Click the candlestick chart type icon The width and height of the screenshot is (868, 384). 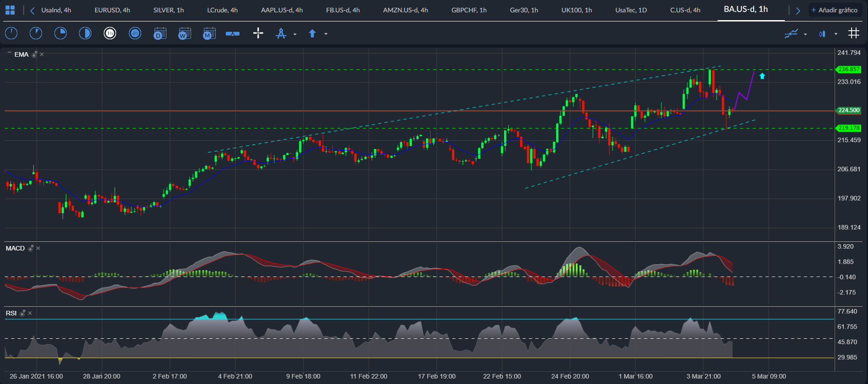click(822, 33)
